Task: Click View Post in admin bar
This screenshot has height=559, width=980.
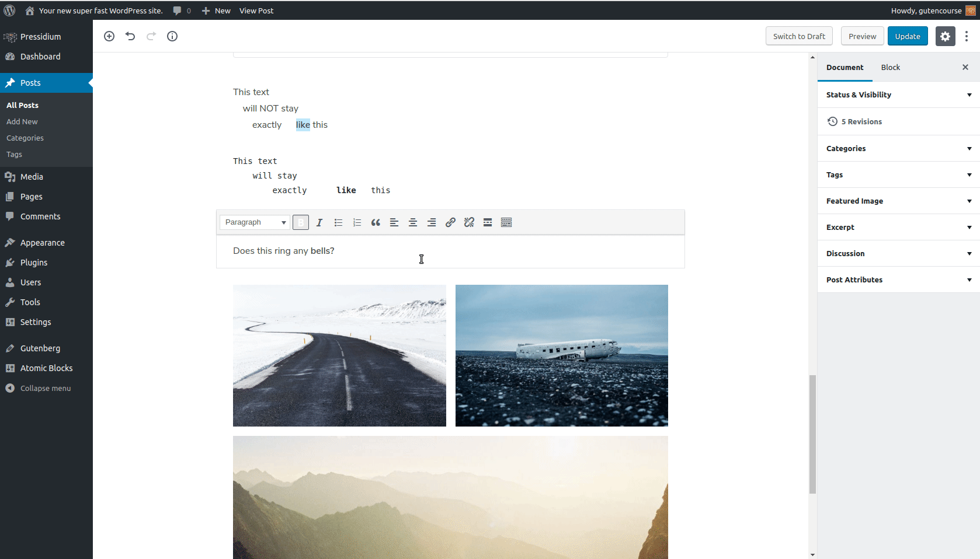Action: pos(256,11)
